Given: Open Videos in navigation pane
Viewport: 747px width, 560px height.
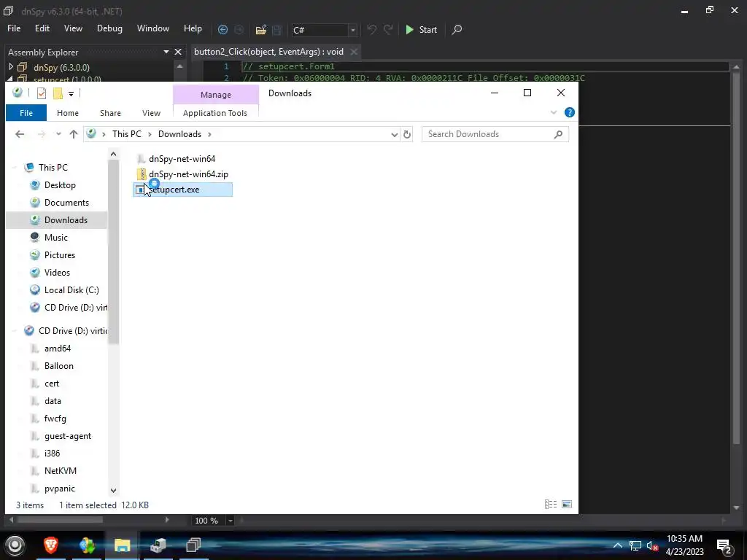Looking at the screenshot, I should coord(57,273).
